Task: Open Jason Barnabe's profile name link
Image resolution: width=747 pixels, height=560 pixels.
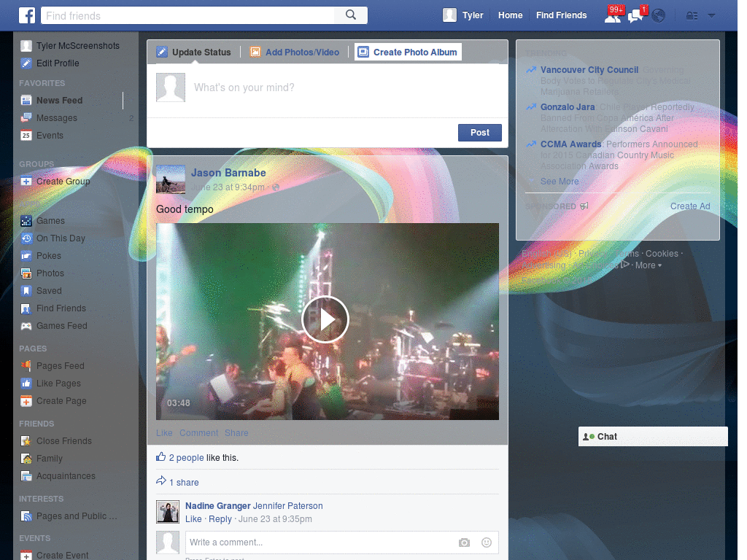Action: pyautogui.click(x=228, y=173)
